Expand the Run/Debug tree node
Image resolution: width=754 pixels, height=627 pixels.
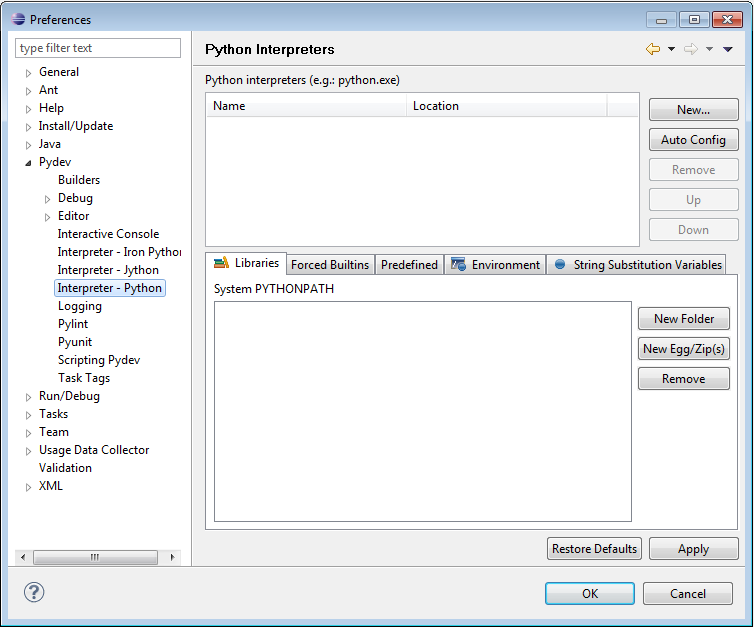(x=29, y=397)
